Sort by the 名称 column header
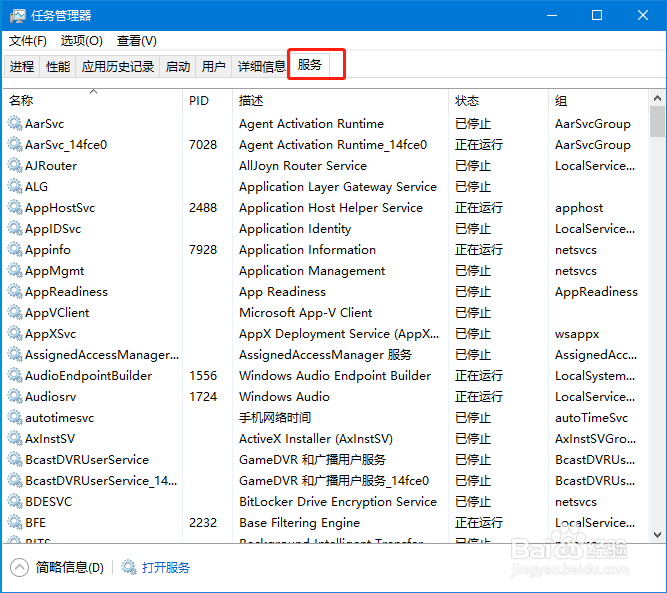This screenshot has width=667, height=593. [94, 100]
